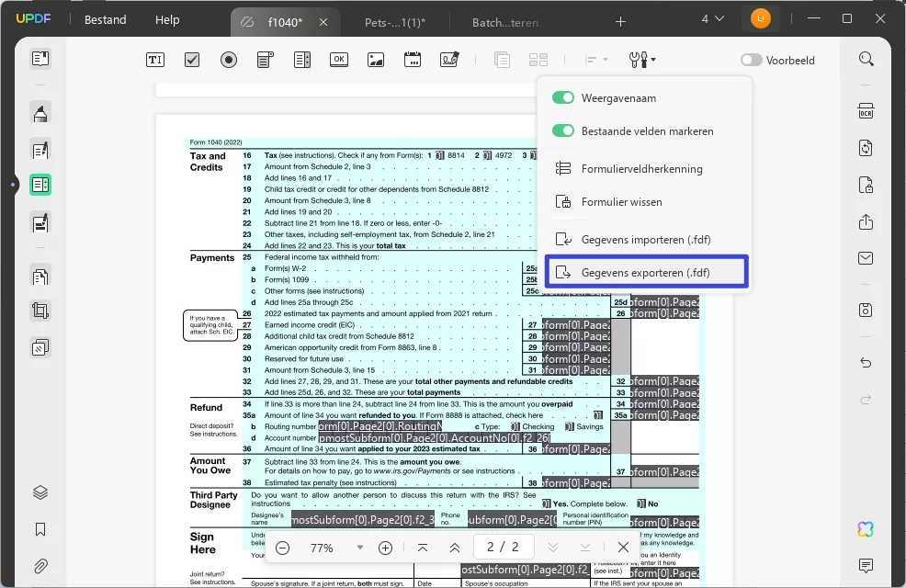906x588 pixels.
Task: Click the RoutingNumber form field
Action: pyautogui.click(x=380, y=426)
